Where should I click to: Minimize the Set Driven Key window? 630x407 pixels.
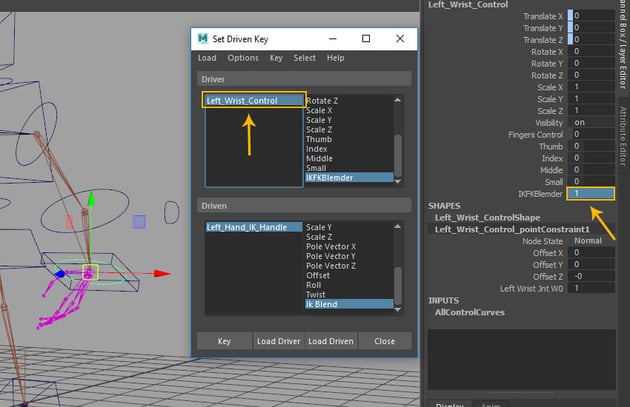coord(335,38)
